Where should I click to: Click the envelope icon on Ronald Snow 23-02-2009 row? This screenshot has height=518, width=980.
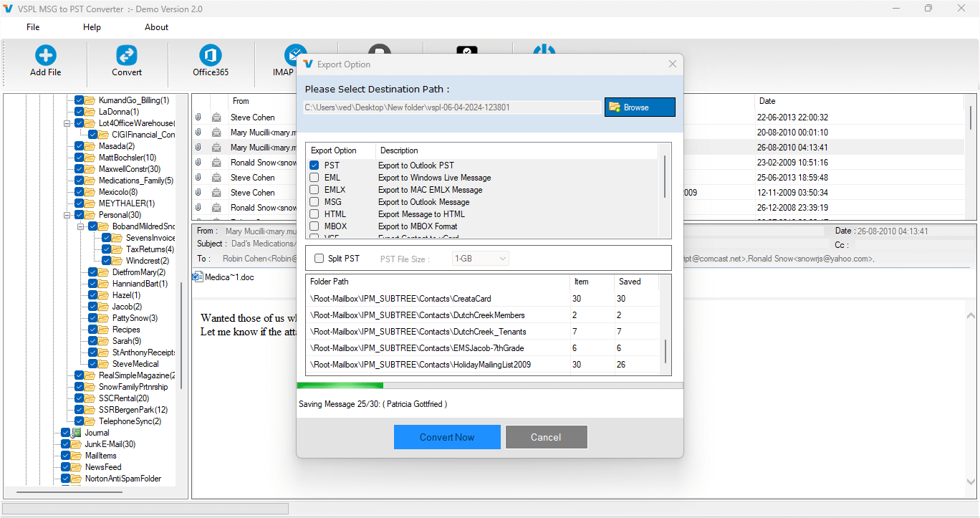[216, 163]
